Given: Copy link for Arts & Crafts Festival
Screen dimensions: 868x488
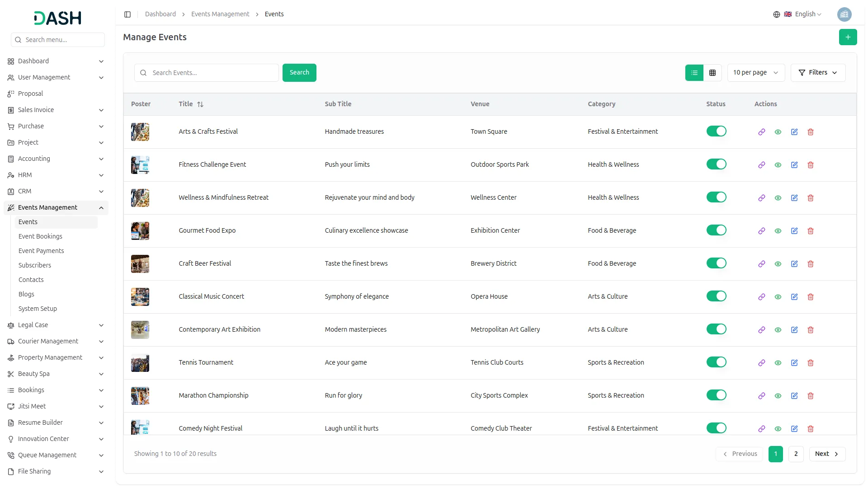Looking at the screenshot, I should [762, 132].
